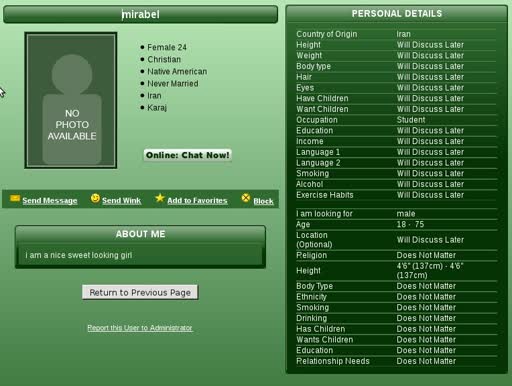Screen dimensions: 512x386
Task: Click the Body Type preference label
Action: point(314,286)
